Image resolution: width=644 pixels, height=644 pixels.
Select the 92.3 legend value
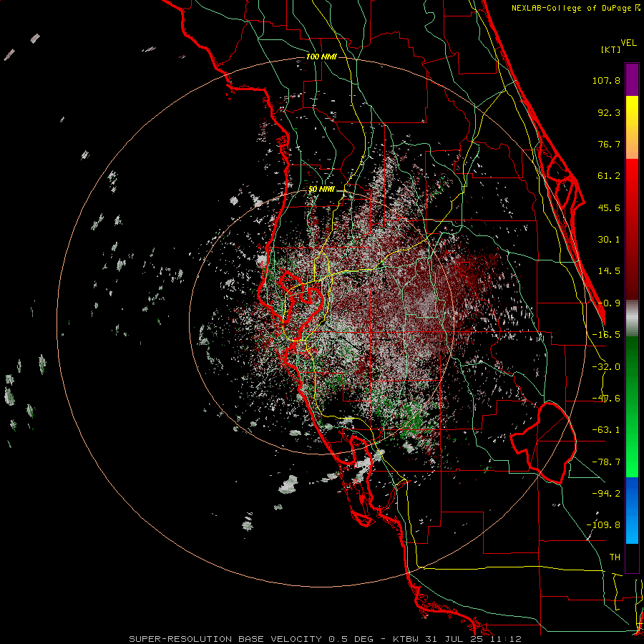[x=609, y=112]
